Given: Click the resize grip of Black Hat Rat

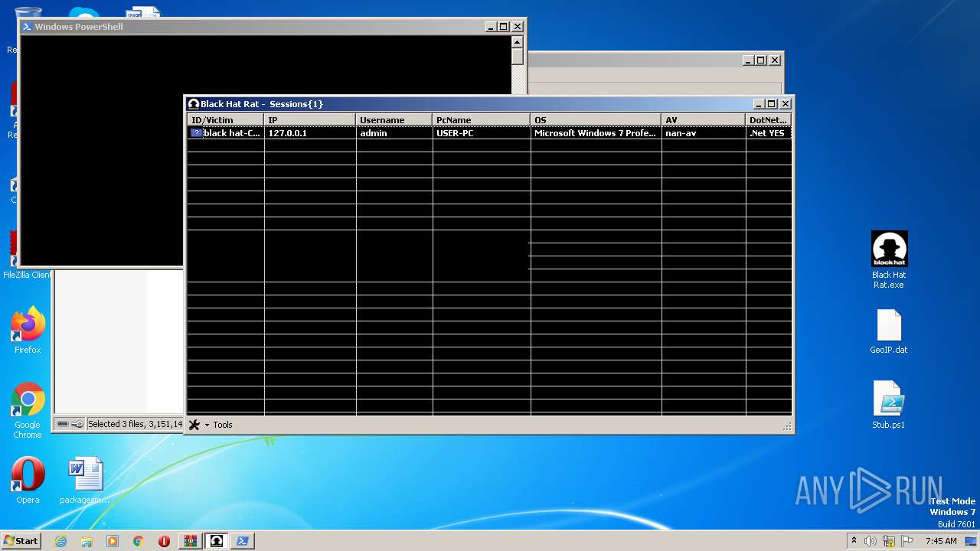Looking at the screenshot, I should [787, 427].
